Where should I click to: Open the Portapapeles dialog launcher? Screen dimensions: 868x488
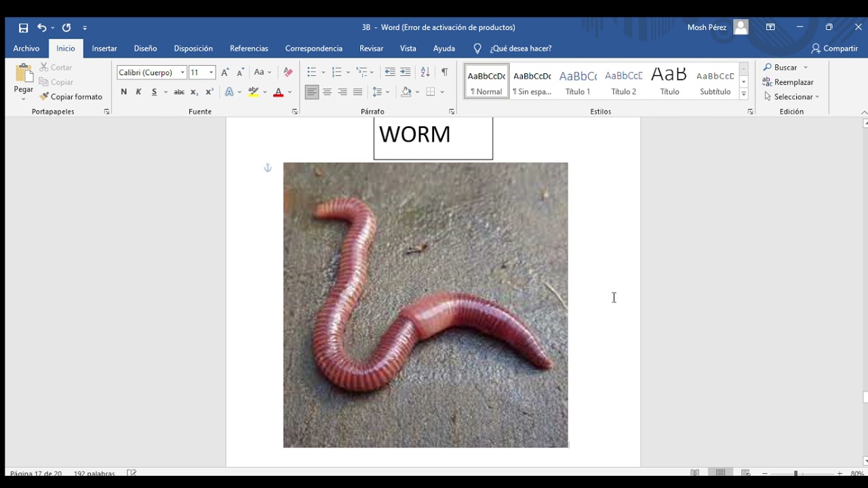tap(106, 112)
